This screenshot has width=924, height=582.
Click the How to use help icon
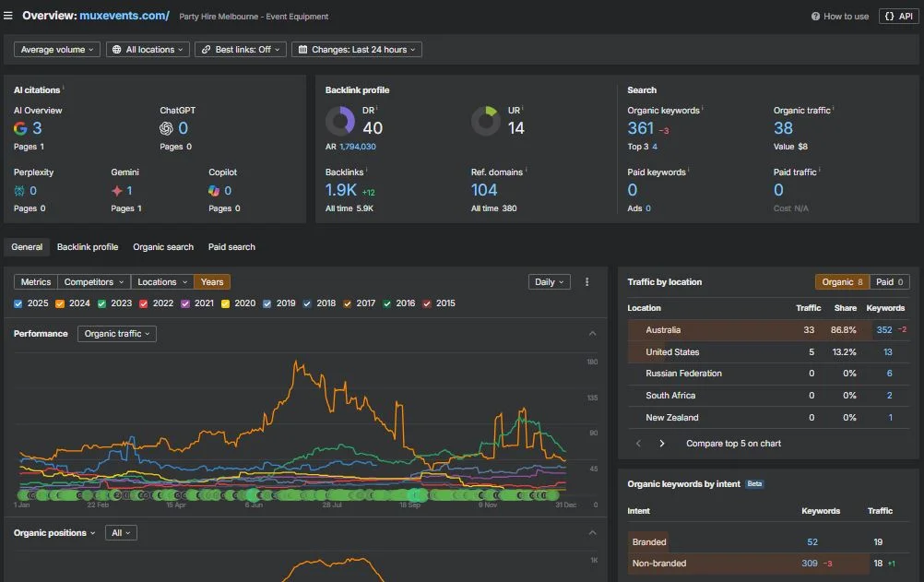(816, 17)
